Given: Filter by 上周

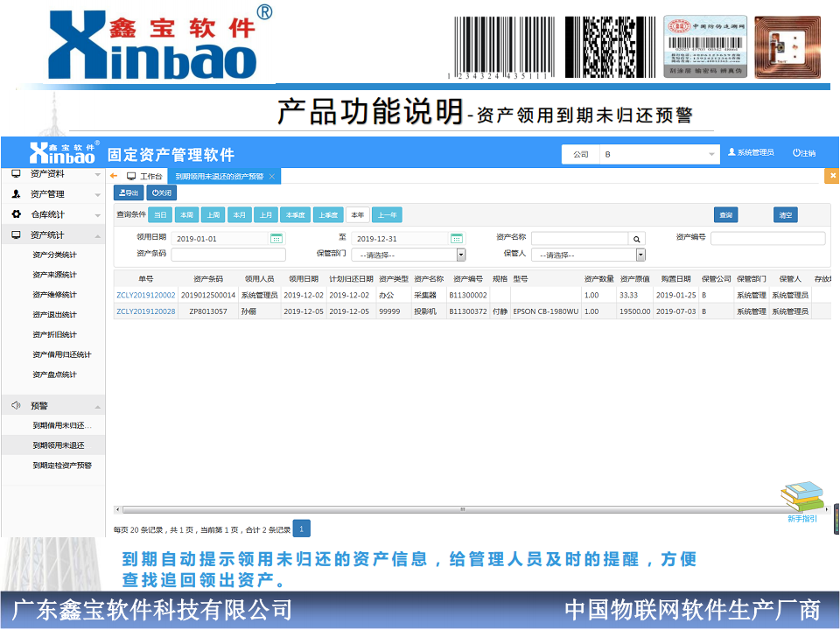Looking at the screenshot, I should 213,215.
